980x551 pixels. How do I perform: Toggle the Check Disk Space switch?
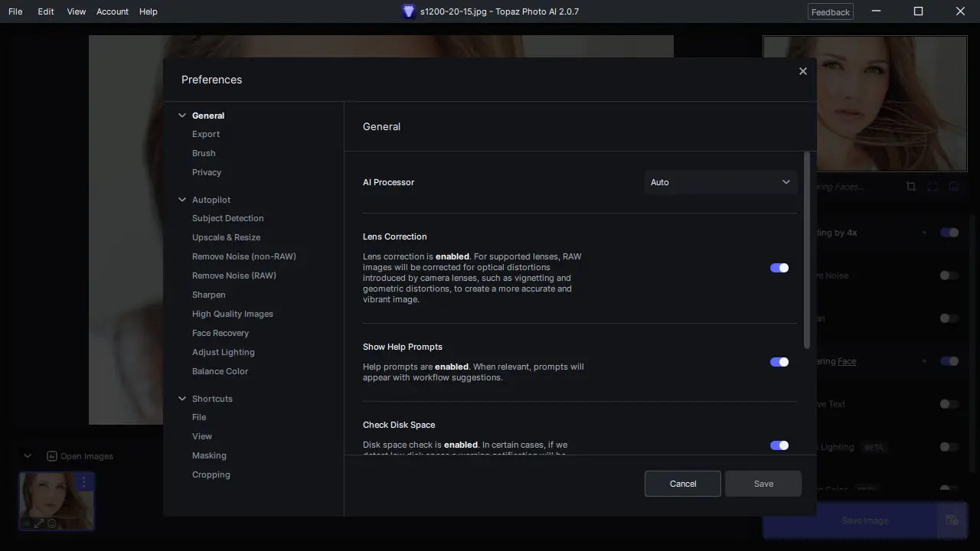[x=779, y=445]
